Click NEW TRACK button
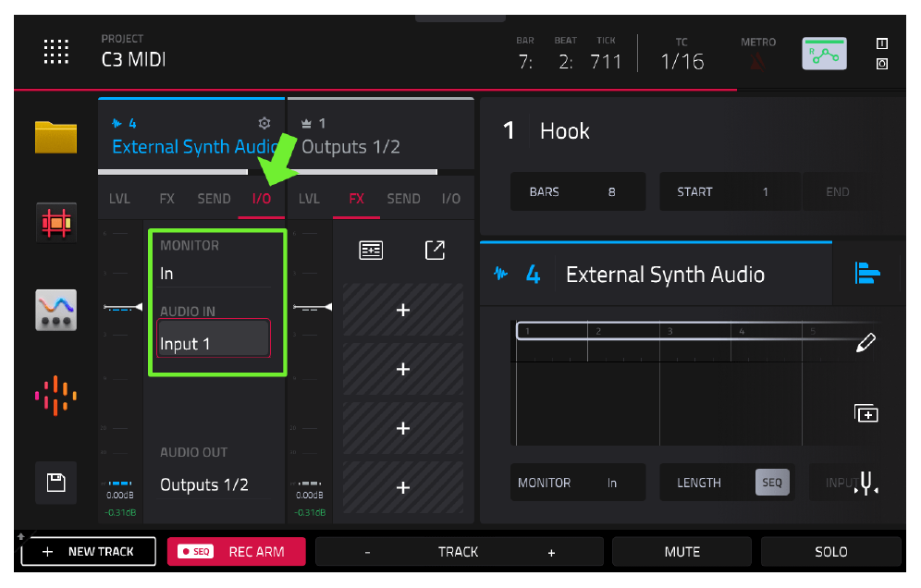Image resolution: width=921 pixels, height=588 pixels. (x=89, y=552)
